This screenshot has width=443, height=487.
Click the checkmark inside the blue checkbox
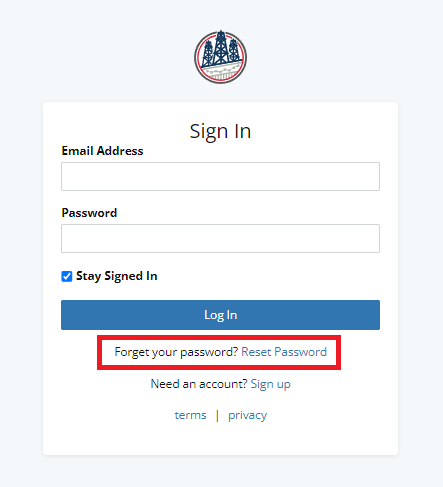(x=67, y=276)
